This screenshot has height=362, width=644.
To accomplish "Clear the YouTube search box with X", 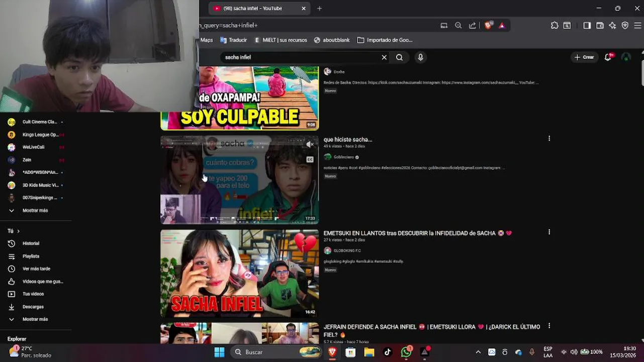I will pyautogui.click(x=384, y=57).
